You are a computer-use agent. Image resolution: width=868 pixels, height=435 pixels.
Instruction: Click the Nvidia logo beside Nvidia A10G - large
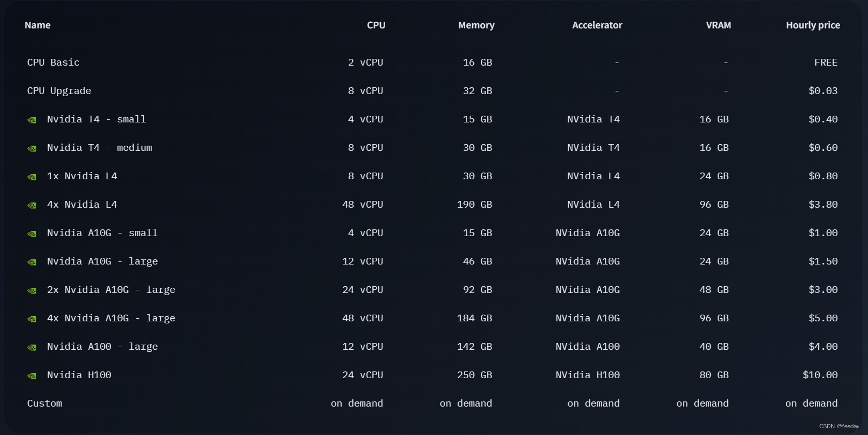point(32,262)
